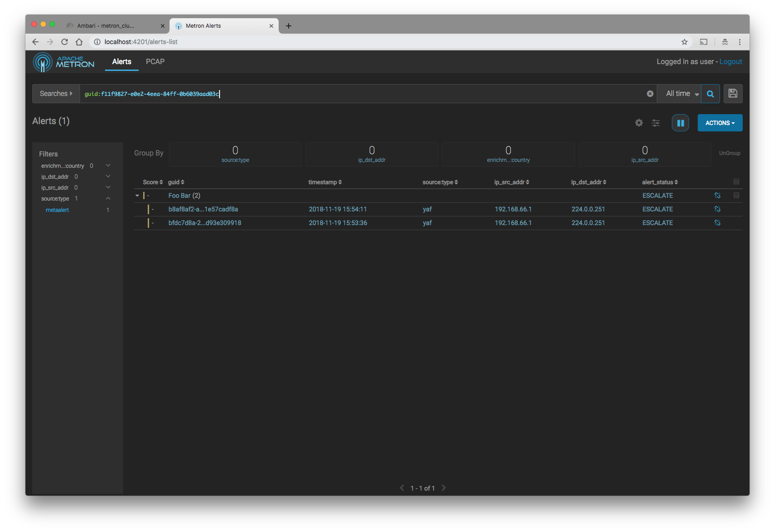Go to the previous results page arrow
Image resolution: width=775 pixels, height=532 pixels.
402,488
